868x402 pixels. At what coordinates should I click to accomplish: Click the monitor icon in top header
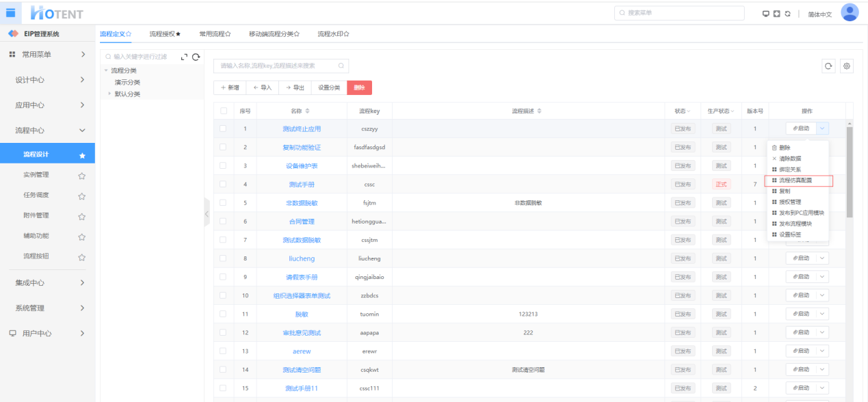pos(766,14)
